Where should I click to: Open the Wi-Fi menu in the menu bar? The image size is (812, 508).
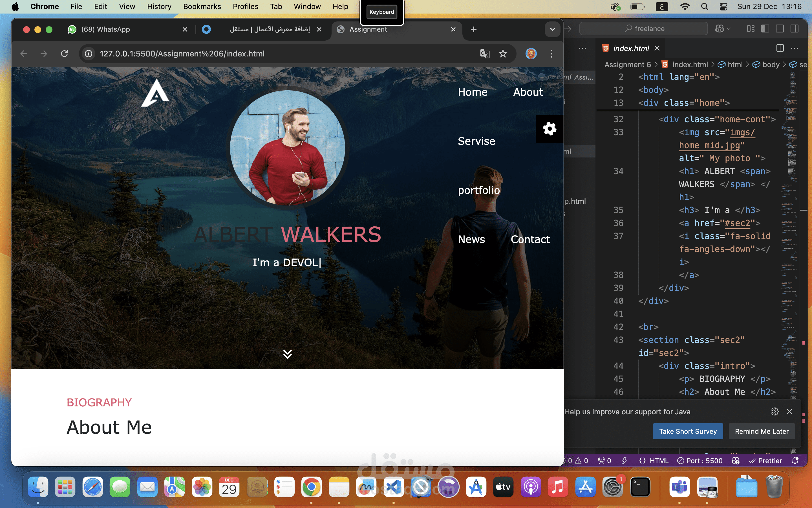685,7
